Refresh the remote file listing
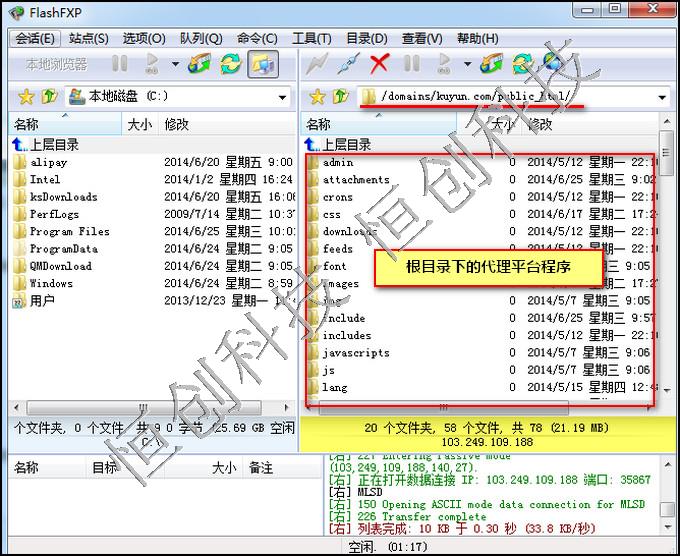The height and width of the screenshot is (556, 680). pos(522,64)
